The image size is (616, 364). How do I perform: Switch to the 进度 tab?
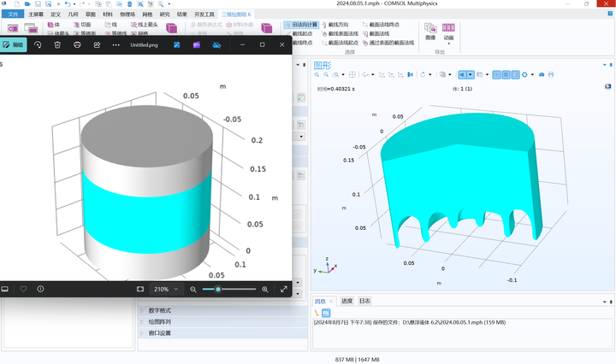[346, 301]
